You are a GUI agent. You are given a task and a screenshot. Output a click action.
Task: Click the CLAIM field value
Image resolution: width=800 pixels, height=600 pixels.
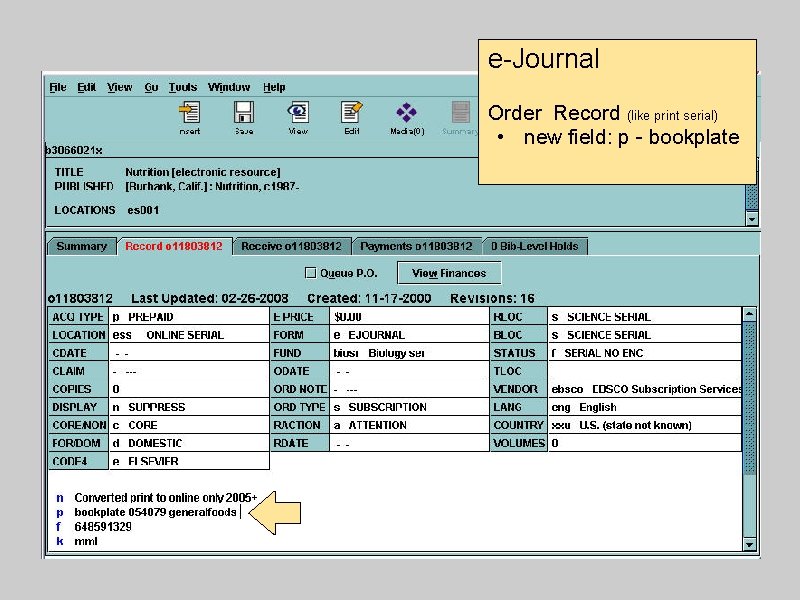pyautogui.click(x=189, y=371)
